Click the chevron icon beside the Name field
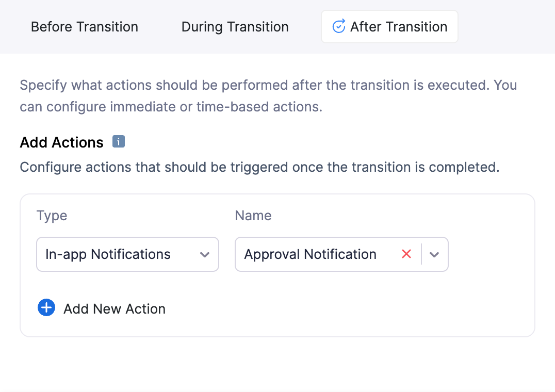This screenshot has height=392, width=555. [x=434, y=254]
